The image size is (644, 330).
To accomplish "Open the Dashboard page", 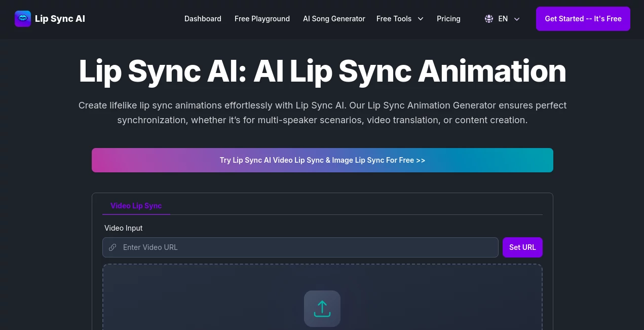I will 203,19.
